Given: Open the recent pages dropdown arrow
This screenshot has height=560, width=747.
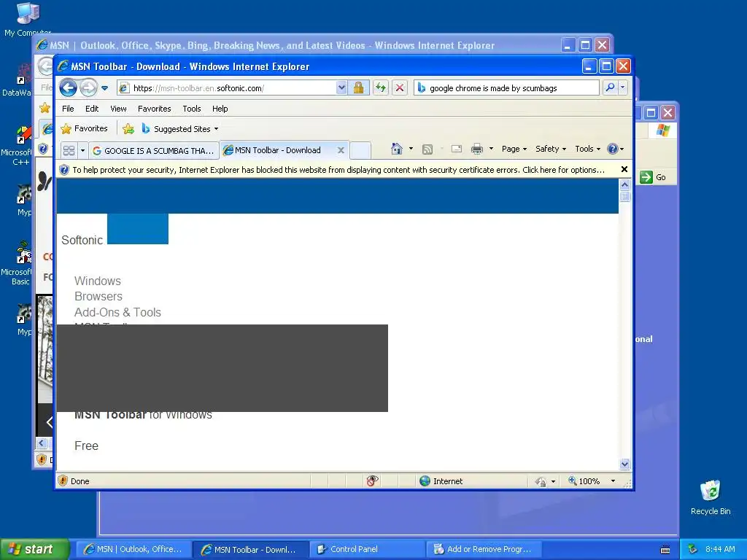Looking at the screenshot, I should click(105, 88).
